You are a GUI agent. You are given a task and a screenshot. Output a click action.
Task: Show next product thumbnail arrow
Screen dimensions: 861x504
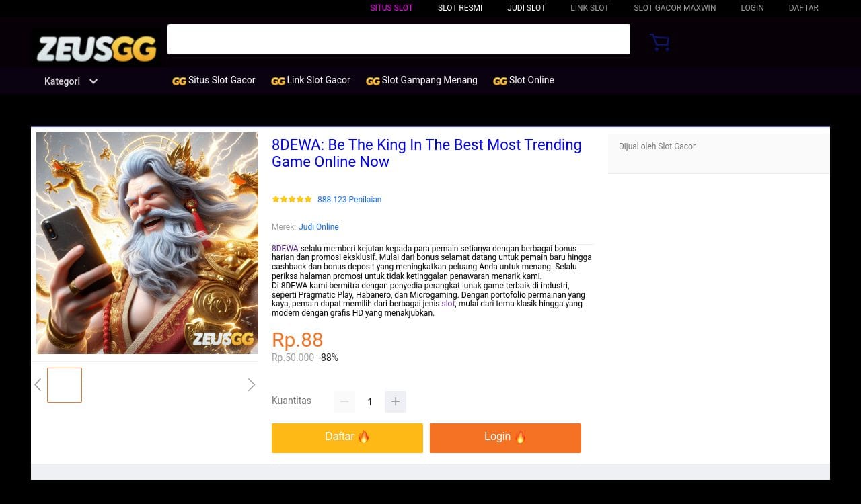tap(251, 384)
